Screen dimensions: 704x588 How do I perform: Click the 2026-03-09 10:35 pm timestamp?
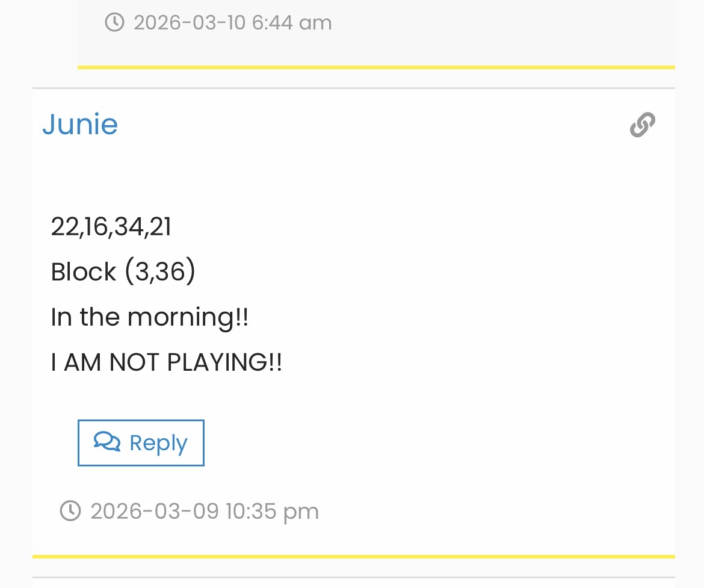[x=204, y=512]
